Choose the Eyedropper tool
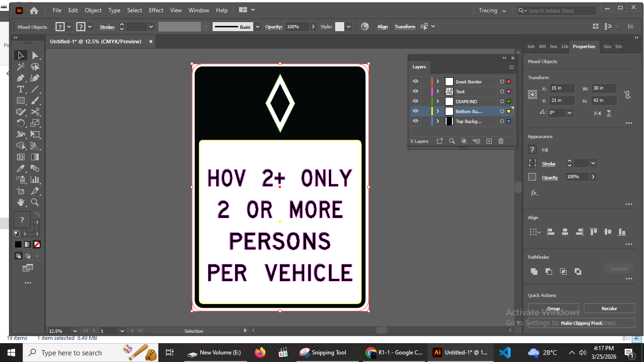Viewport: 644px width, 362px height. coord(21,168)
